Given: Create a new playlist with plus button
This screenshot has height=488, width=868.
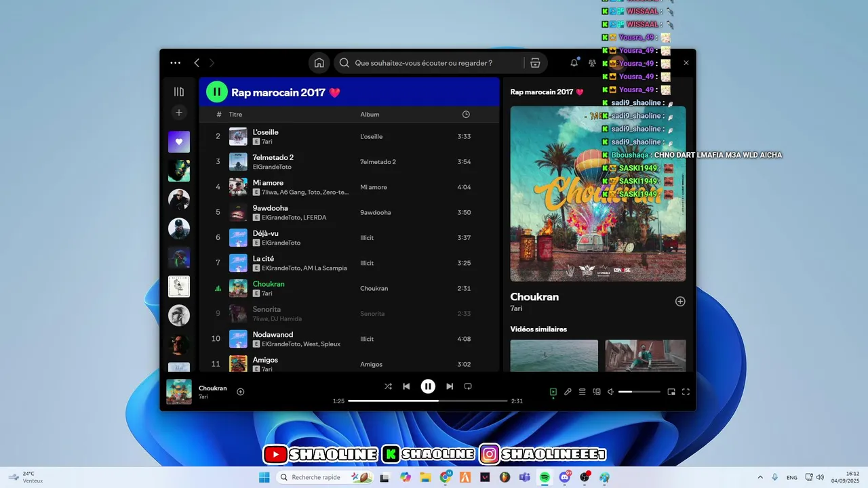Looking at the screenshot, I should click(x=179, y=113).
